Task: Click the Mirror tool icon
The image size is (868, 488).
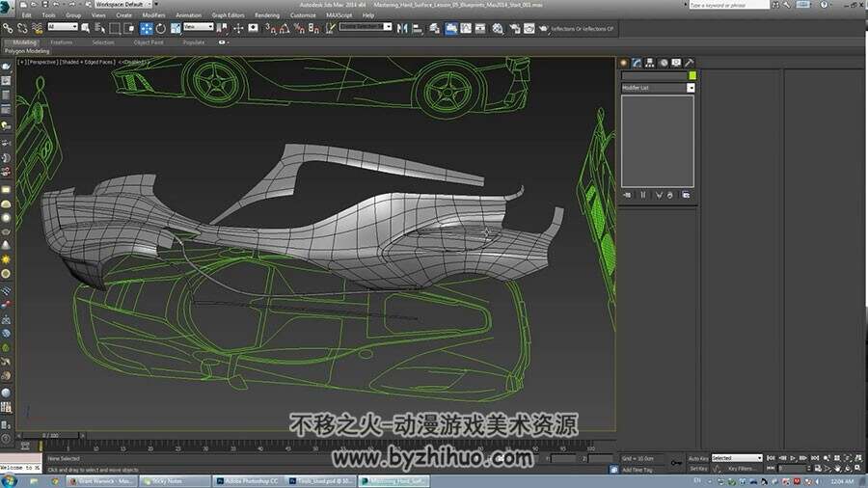Action: coord(402,28)
